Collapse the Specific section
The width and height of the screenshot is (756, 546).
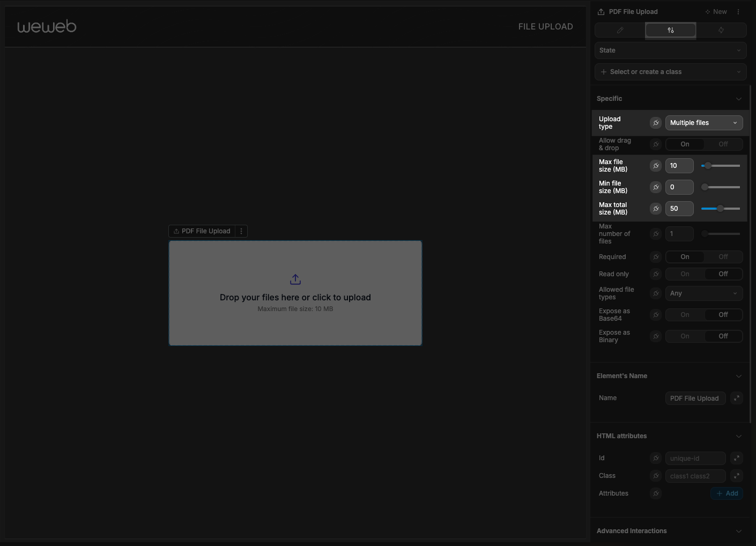tap(738, 99)
